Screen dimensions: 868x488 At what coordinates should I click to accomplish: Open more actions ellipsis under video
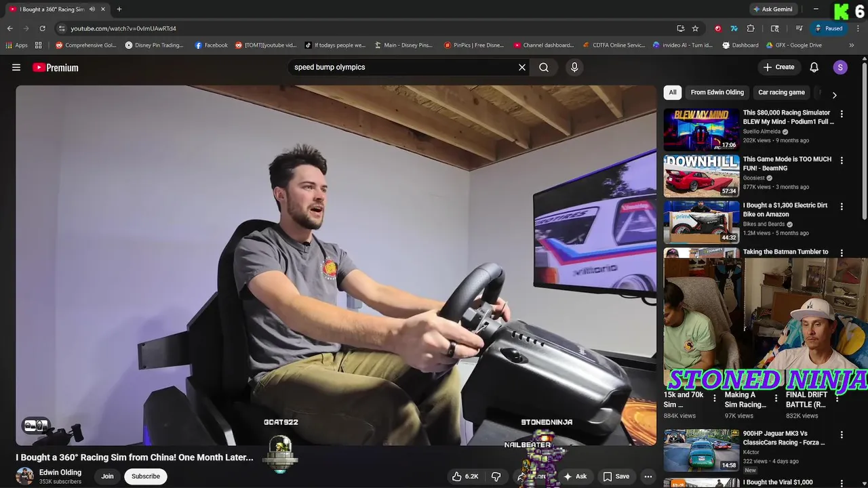point(648,476)
